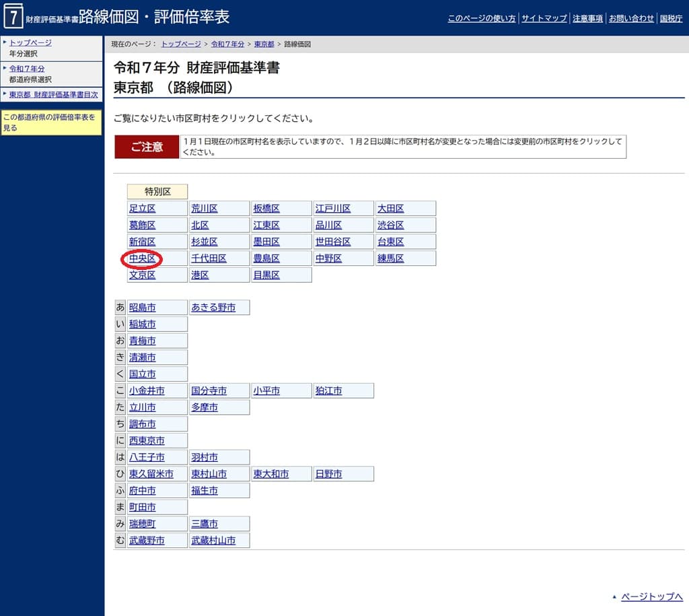Click 東京都 in the breadcrumb
Viewport: 689px width, 616px height.
coord(264,44)
